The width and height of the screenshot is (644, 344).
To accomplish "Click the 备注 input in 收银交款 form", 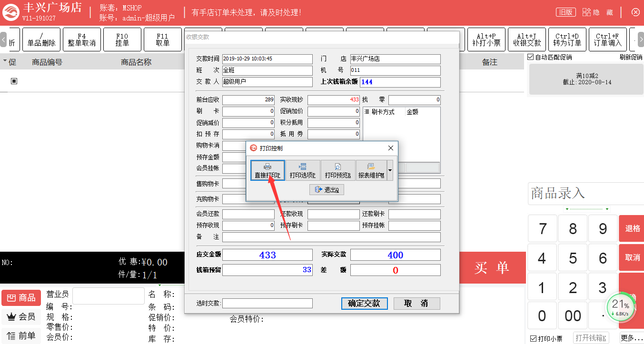I will tap(331, 237).
